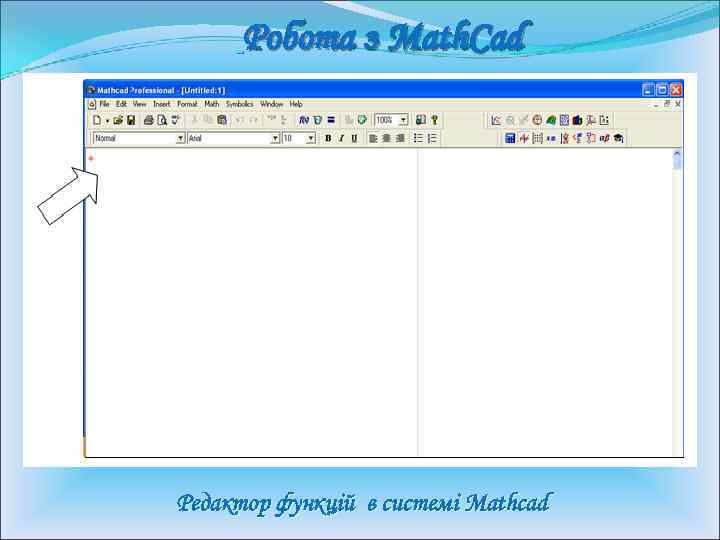Open the Window menu
The image size is (720, 540).
(x=271, y=104)
